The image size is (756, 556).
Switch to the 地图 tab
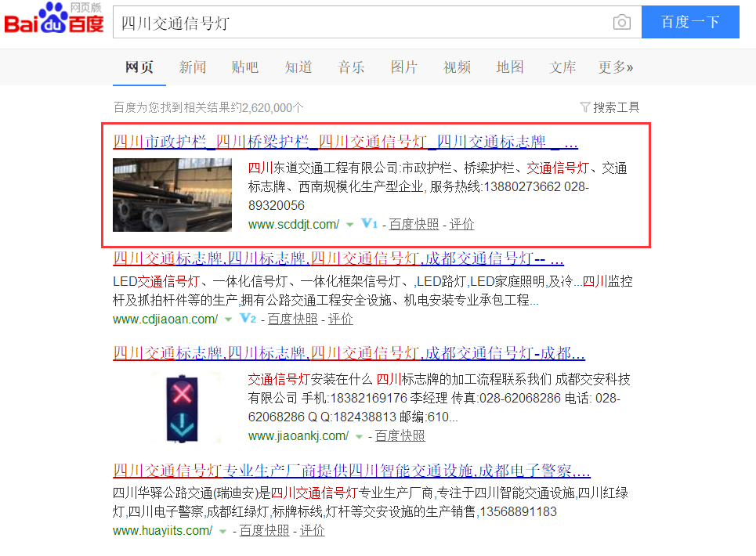click(x=510, y=67)
